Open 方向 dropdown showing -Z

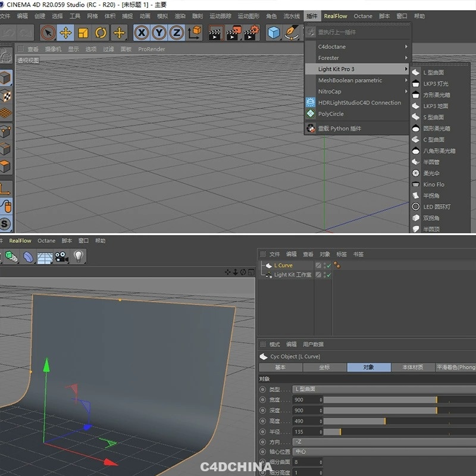click(384, 441)
